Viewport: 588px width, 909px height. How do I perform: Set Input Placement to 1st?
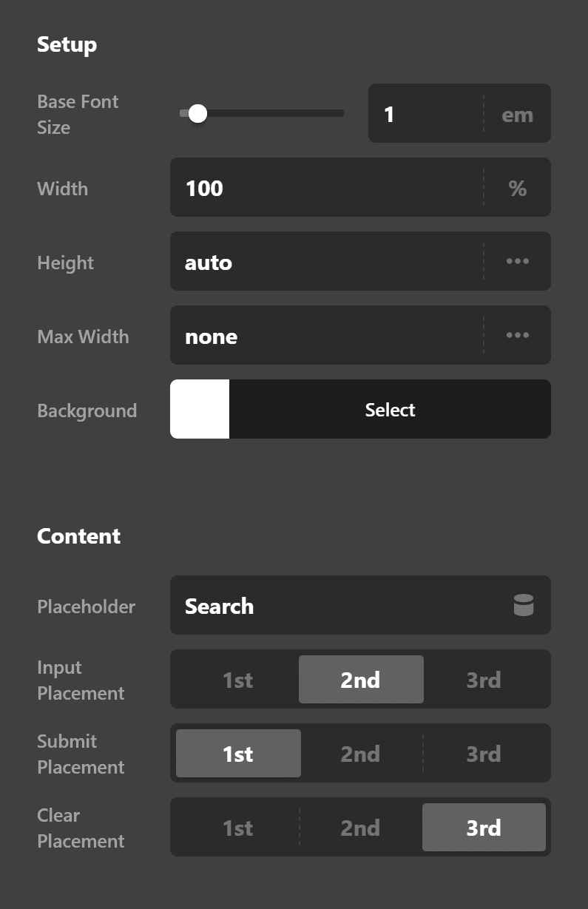(x=237, y=679)
